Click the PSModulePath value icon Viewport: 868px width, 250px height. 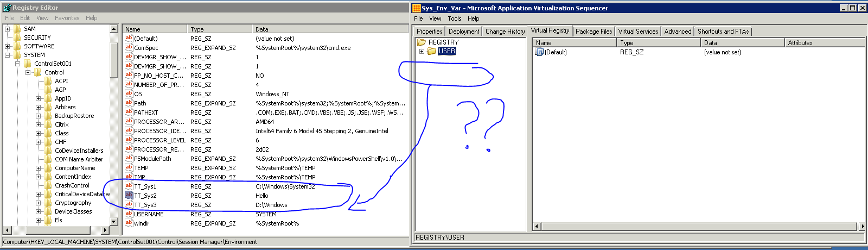[129, 158]
